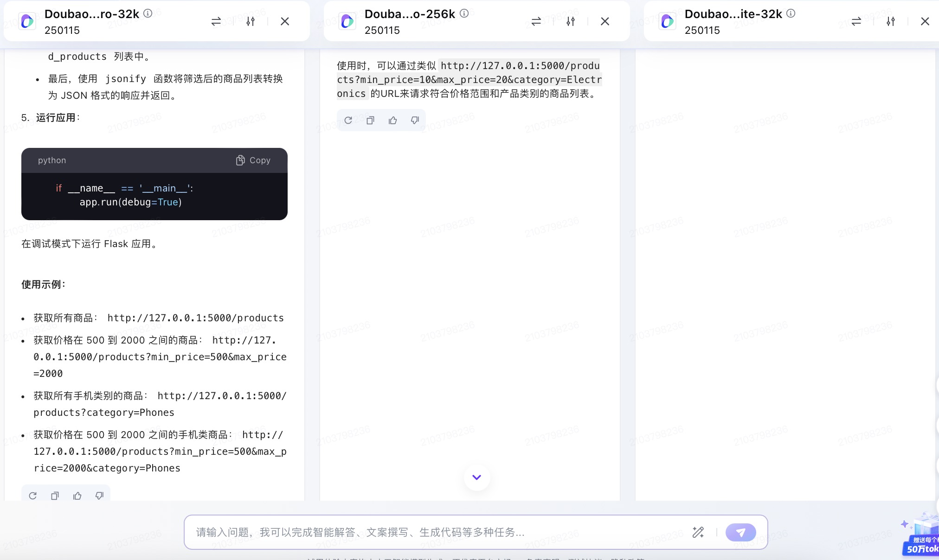Click the Doubao lite-32k model logo icon

coord(667,21)
